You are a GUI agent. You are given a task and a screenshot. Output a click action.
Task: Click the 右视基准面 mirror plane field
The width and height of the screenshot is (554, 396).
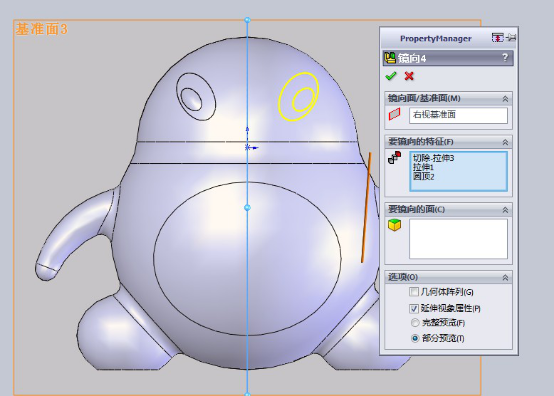pyautogui.click(x=458, y=115)
